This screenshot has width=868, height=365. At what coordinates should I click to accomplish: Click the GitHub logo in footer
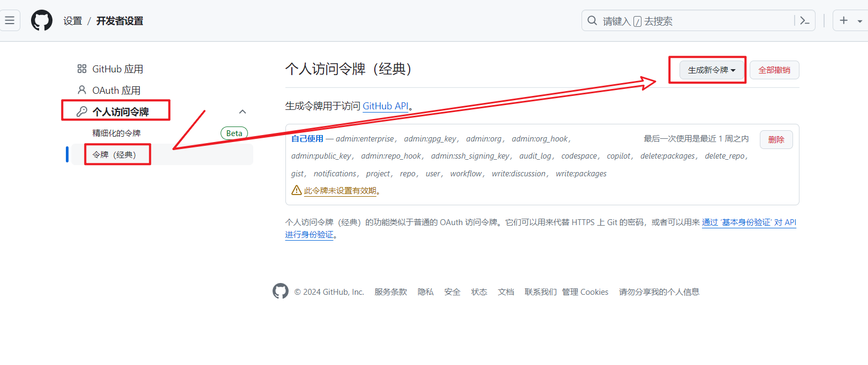280,291
